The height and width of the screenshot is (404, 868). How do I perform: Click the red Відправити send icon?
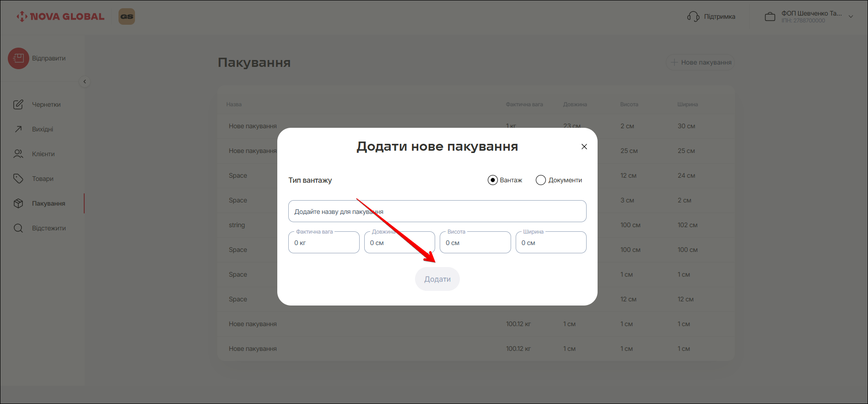pos(18,59)
